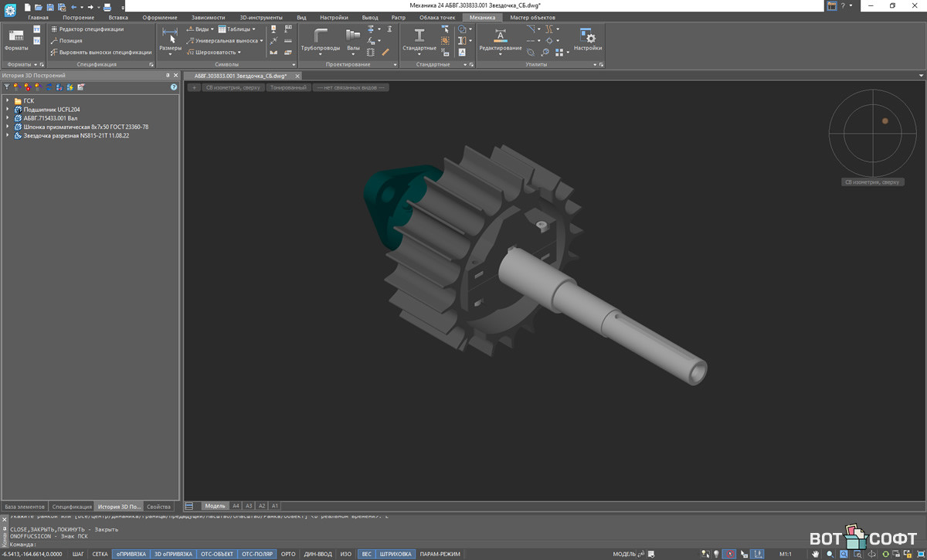
Task: Click the pan hand icon in status bar
Action: [815, 554]
